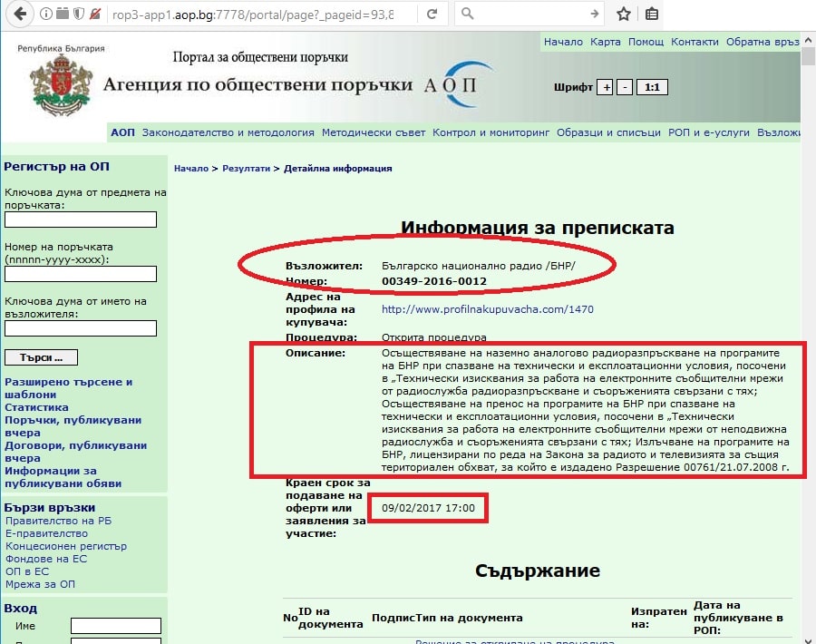This screenshot has width=816, height=644.
Task: Decrease font size with the - button
Action: click(625, 87)
